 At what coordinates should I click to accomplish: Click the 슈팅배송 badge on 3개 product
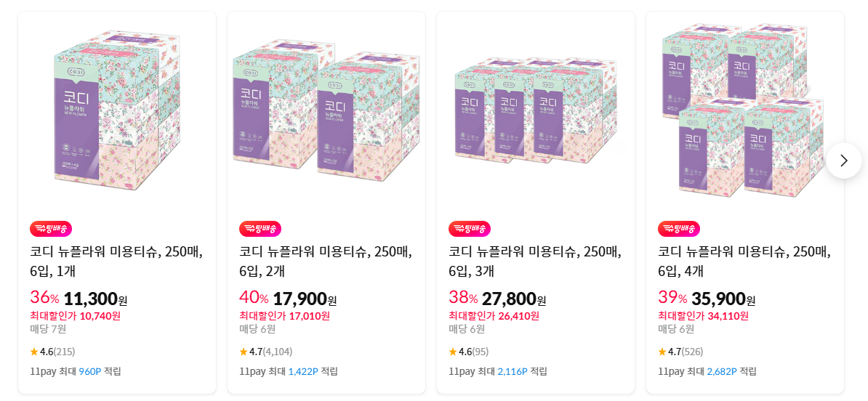(470, 229)
